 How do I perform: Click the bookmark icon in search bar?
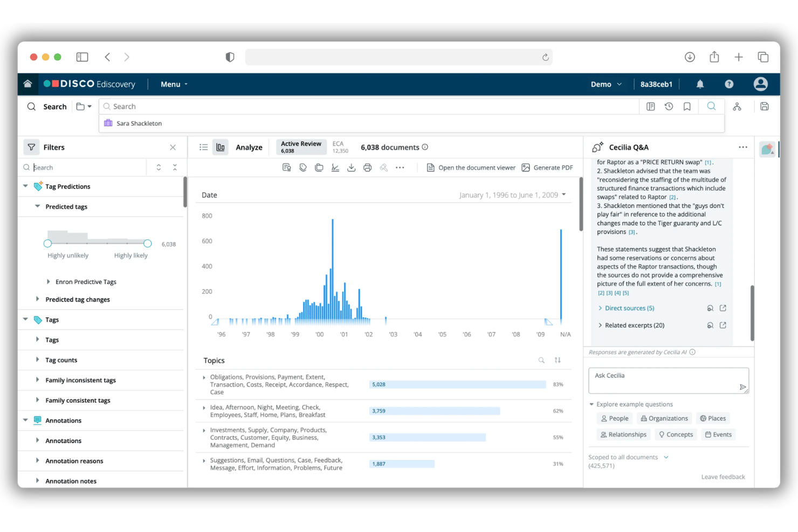687,106
